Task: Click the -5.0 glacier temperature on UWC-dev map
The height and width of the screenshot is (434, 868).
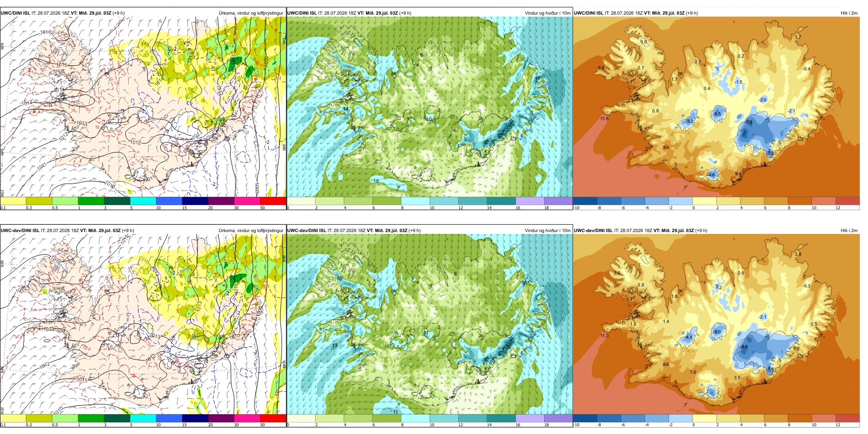Action: 717,332
